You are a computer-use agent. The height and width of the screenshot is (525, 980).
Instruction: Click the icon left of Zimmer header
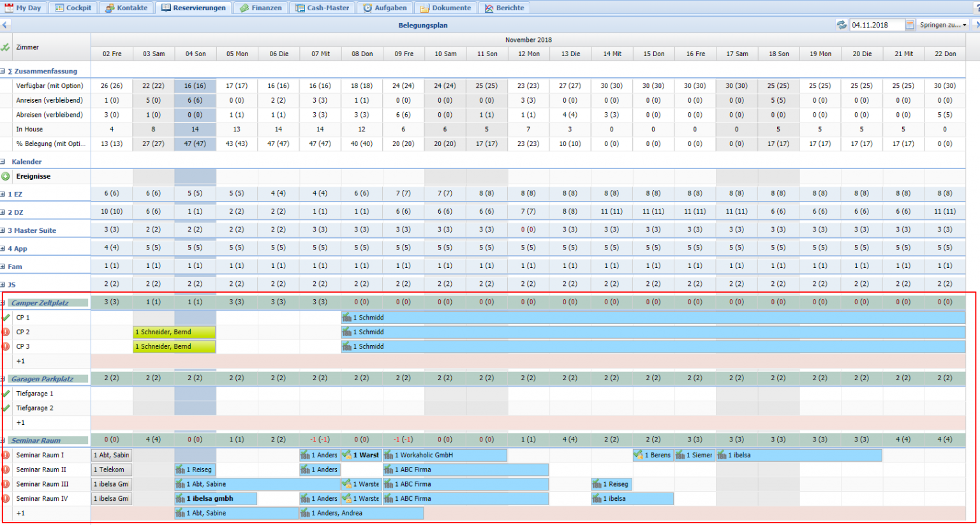6,47
